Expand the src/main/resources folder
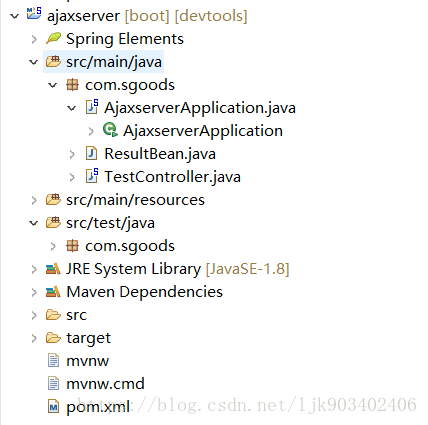The image size is (428, 425). point(34,200)
